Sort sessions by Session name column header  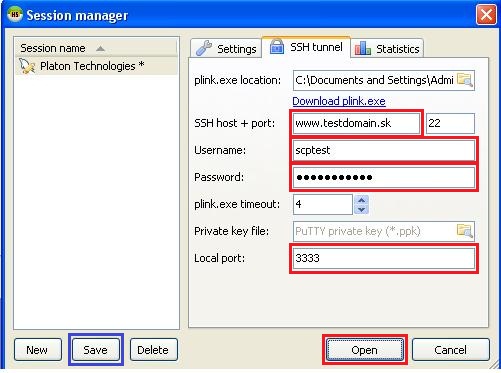click(96, 48)
